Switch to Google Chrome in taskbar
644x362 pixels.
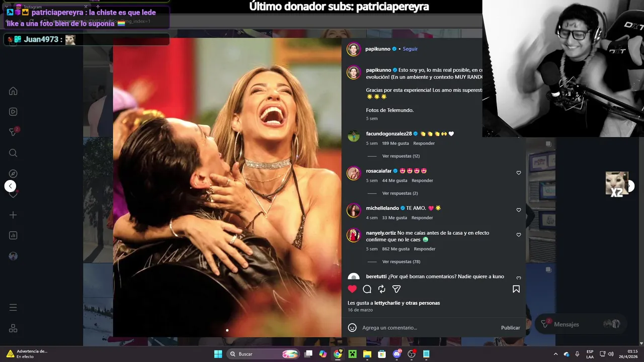tap(338, 354)
